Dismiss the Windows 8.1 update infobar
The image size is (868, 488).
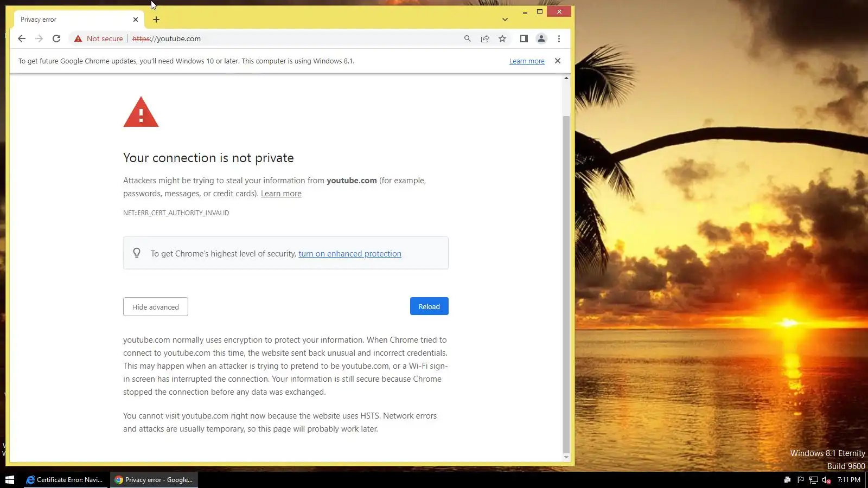pos(558,61)
